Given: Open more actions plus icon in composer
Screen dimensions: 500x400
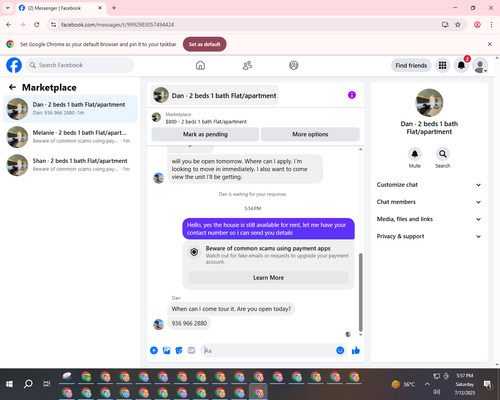Looking at the screenshot, I should pyautogui.click(x=154, y=350).
